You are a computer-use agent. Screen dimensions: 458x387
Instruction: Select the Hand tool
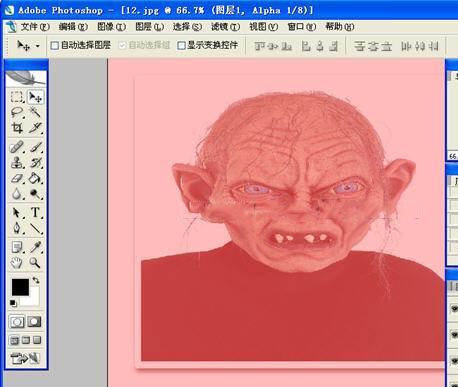(17, 263)
